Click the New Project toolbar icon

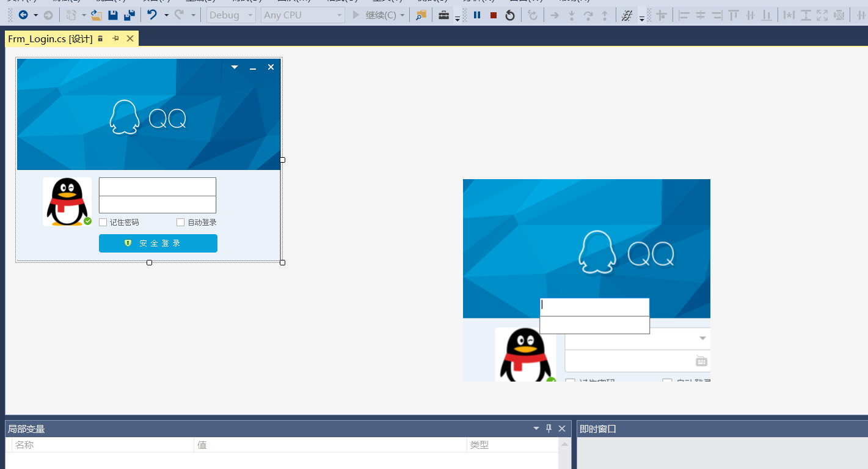71,15
